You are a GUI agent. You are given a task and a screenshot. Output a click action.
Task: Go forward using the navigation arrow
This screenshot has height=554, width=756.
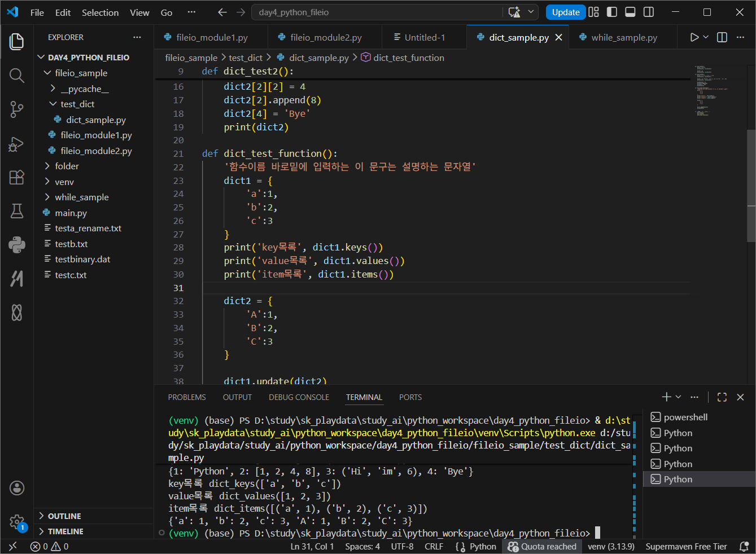coord(241,12)
